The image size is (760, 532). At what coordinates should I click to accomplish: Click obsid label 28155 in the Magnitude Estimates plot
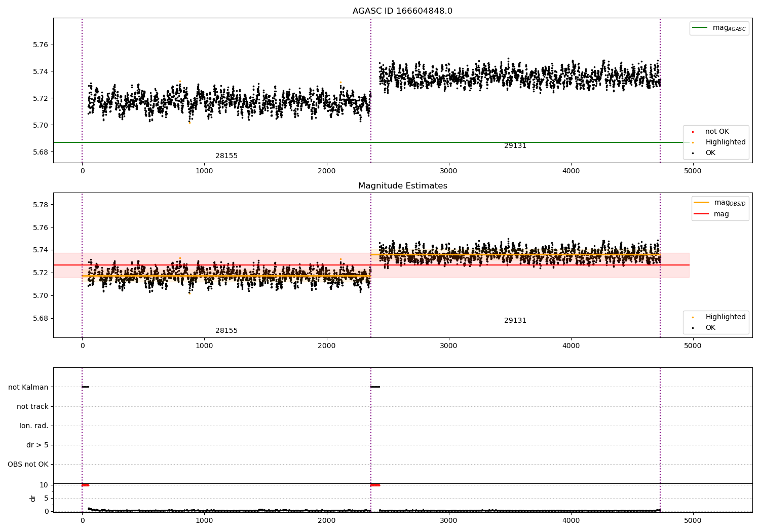click(226, 331)
